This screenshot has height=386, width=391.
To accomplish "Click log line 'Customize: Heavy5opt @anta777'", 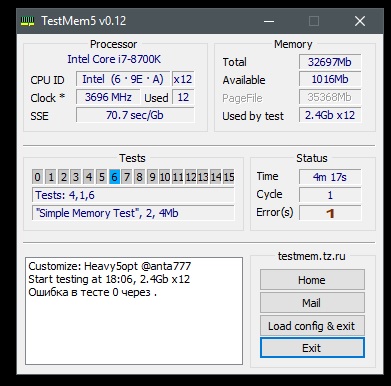I will tap(110, 266).
